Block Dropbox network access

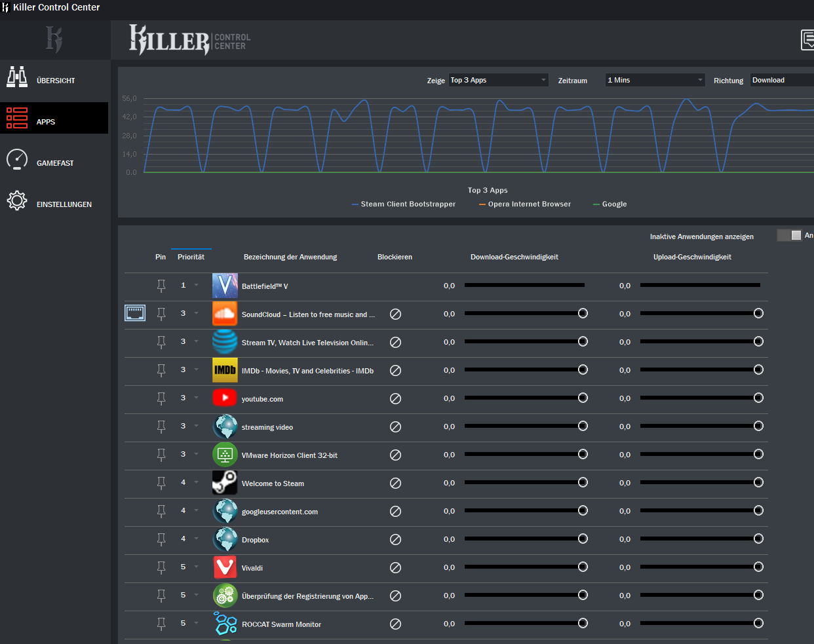(x=395, y=539)
